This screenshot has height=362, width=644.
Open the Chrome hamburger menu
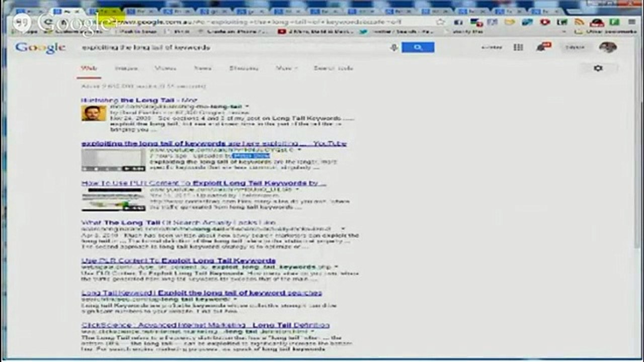631,22
